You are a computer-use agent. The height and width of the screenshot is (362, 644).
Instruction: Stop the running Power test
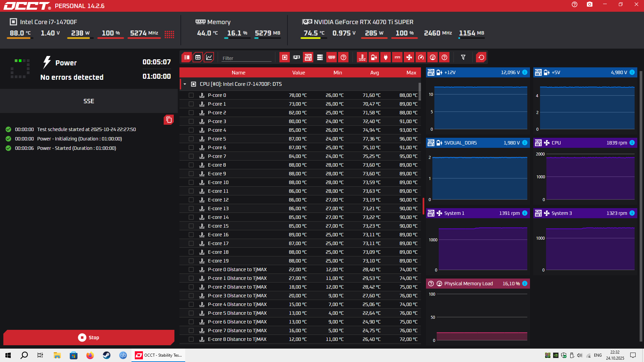pos(89,338)
